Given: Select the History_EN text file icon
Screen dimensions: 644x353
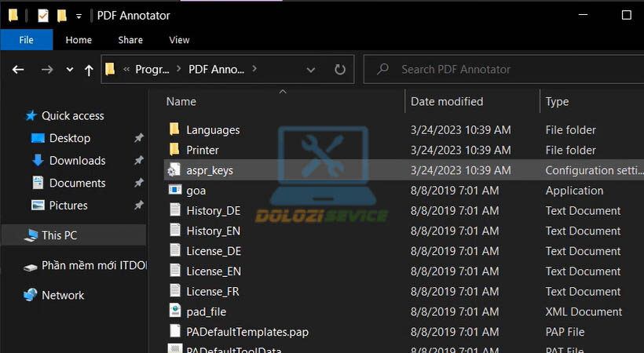Looking at the screenshot, I should click(175, 230).
